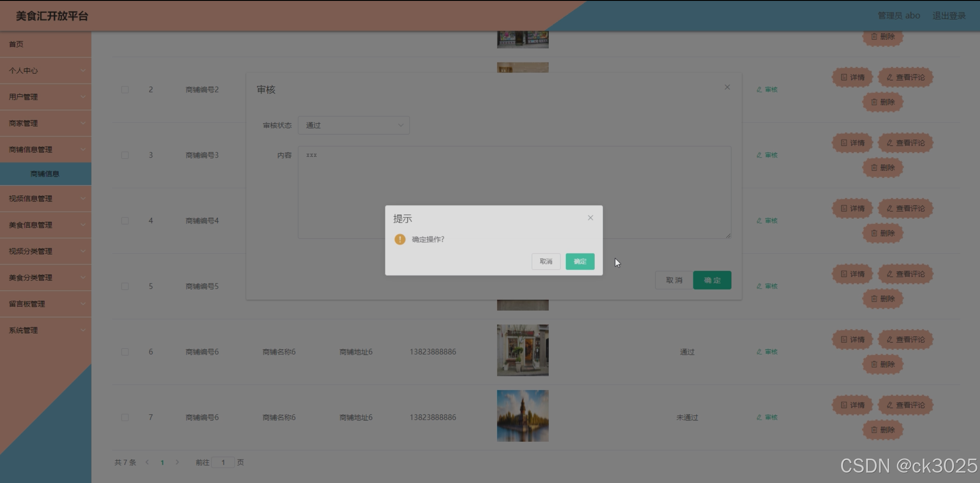980x483 pixels.
Task: Confirm the 确定操作 prompt with 确定
Action: point(580,261)
